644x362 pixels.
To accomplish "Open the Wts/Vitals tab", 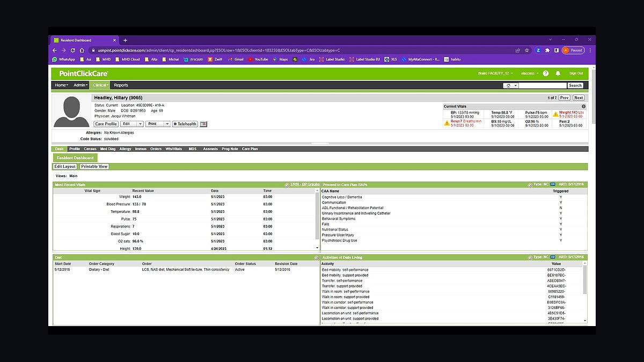I will tap(173, 149).
